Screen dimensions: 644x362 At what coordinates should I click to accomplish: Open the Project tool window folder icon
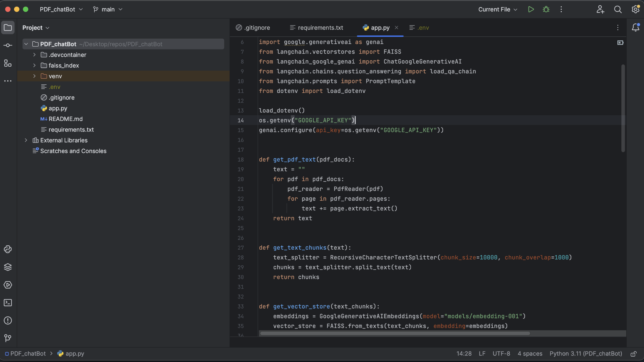[8, 28]
